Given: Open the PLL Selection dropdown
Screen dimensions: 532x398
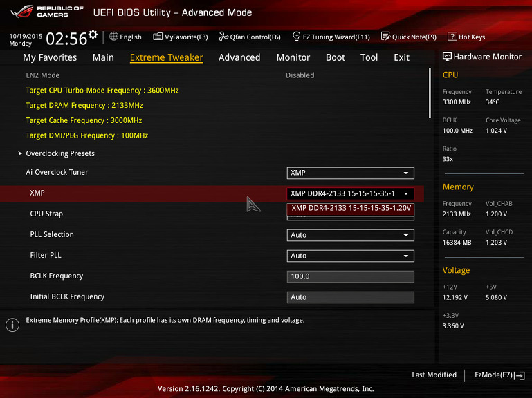Looking at the screenshot, I should [x=351, y=235].
